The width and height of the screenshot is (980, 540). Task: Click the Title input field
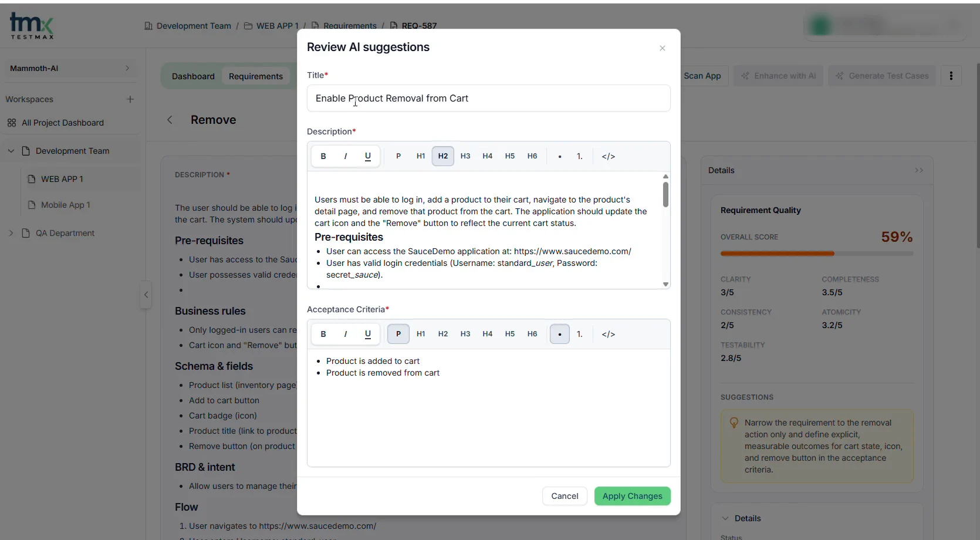tap(489, 98)
